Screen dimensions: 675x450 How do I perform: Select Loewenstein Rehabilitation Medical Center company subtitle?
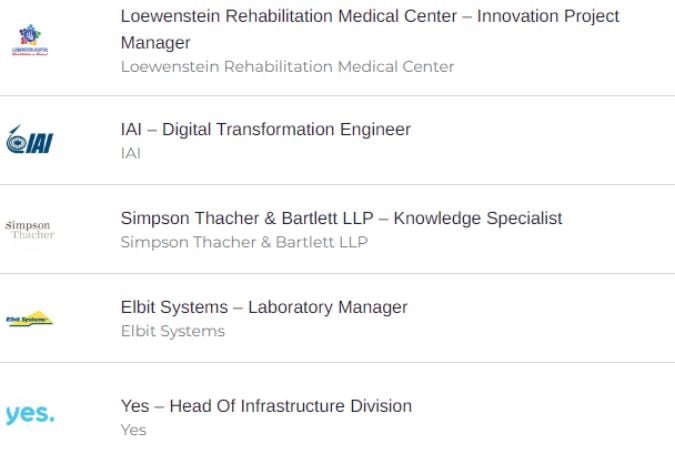tap(287, 67)
